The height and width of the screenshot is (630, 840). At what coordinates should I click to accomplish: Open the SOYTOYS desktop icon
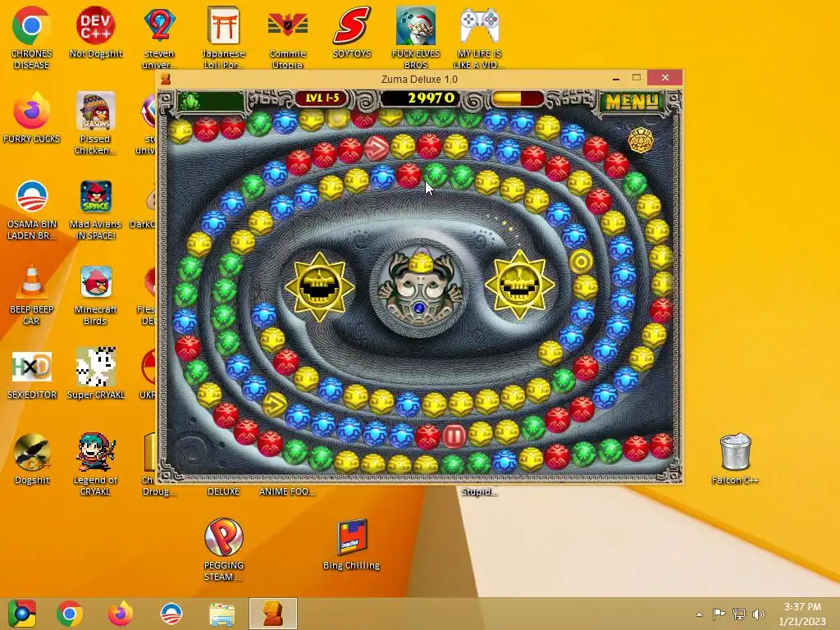click(x=352, y=32)
